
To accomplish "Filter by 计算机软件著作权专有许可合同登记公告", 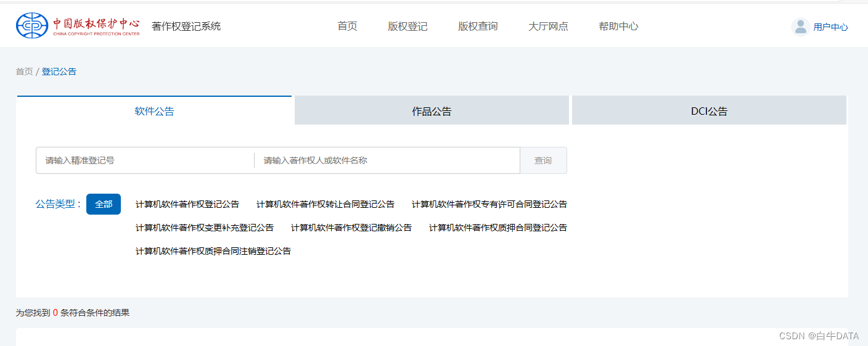I will pos(489,204).
